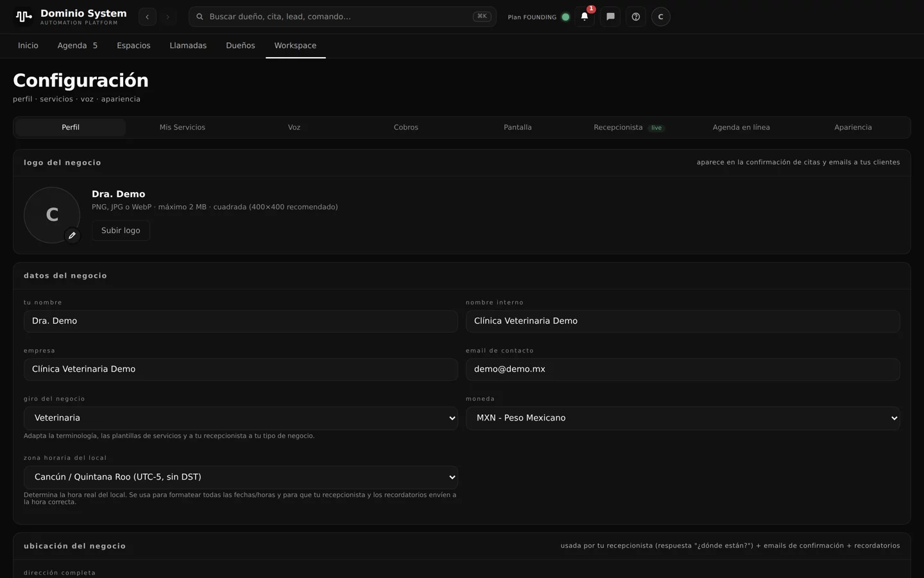Switch to the Voz tab

[294, 127]
